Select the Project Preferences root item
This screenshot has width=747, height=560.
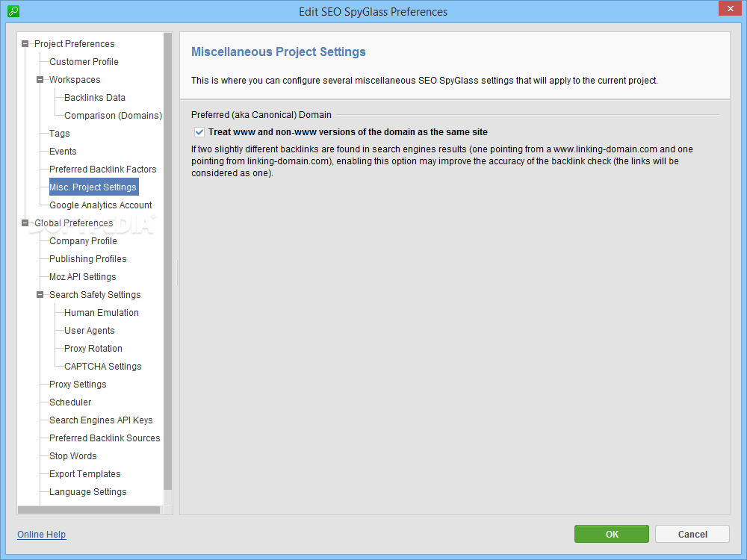pyautogui.click(x=74, y=44)
